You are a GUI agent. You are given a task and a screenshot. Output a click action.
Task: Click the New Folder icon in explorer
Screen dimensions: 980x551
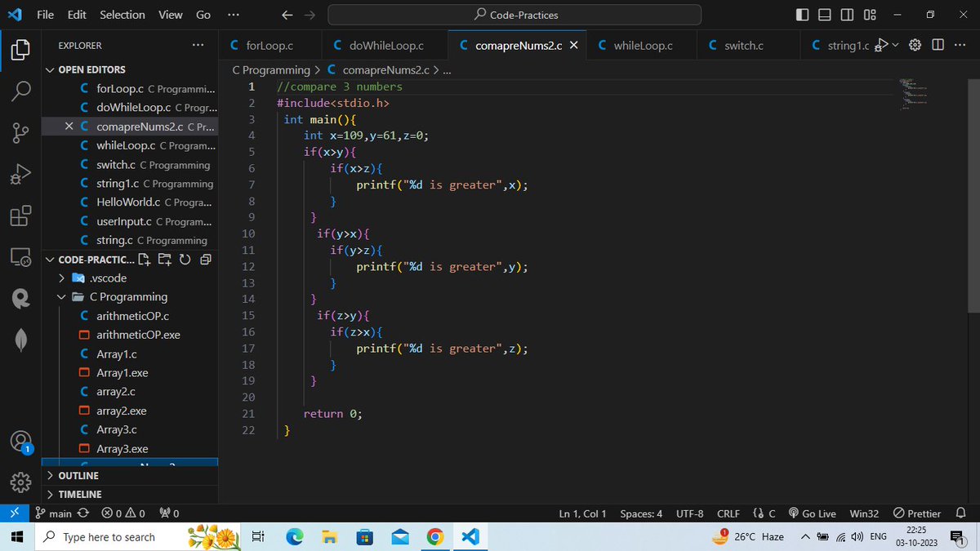(164, 260)
